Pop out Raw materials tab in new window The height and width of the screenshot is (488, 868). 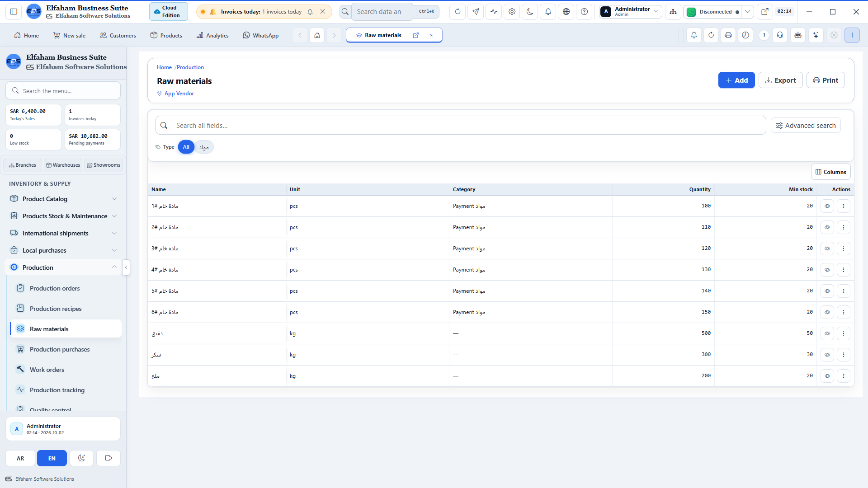(416, 35)
